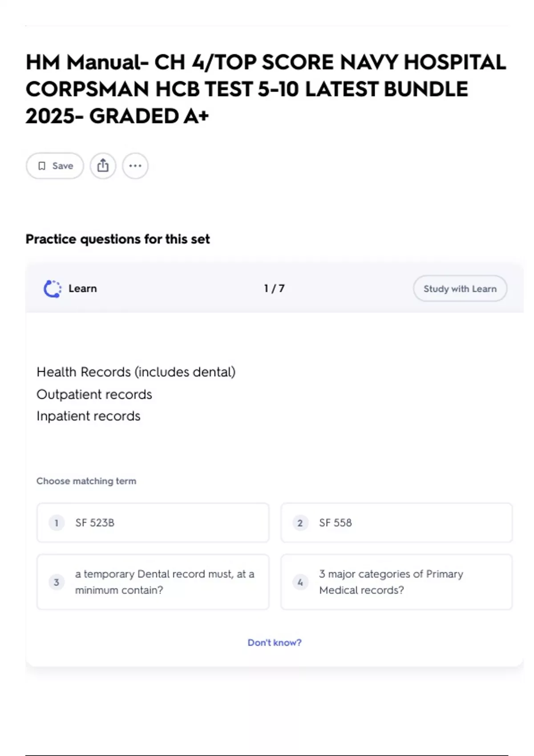Click the "Choose matching term" prompt
The height and width of the screenshot is (756, 534).
[86, 481]
